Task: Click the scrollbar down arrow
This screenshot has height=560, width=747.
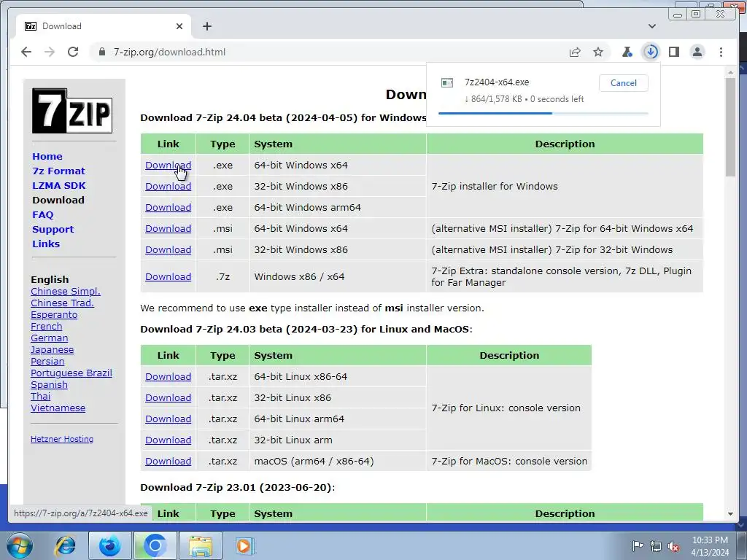Action: pyautogui.click(x=730, y=514)
